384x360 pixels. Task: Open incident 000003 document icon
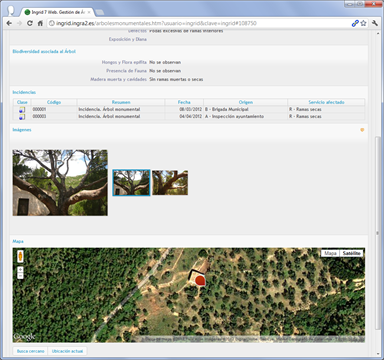[x=22, y=117]
